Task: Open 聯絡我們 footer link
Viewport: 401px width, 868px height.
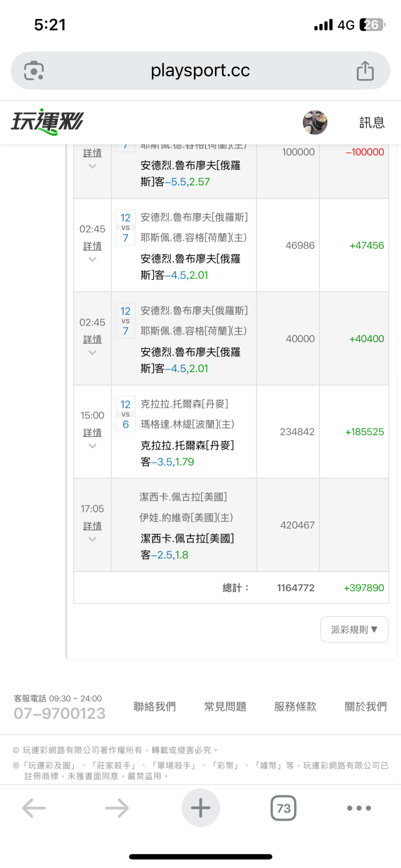Action: coord(155,707)
